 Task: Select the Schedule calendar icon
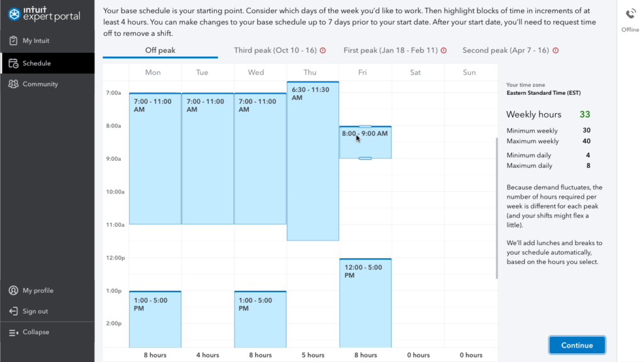pos(14,63)
